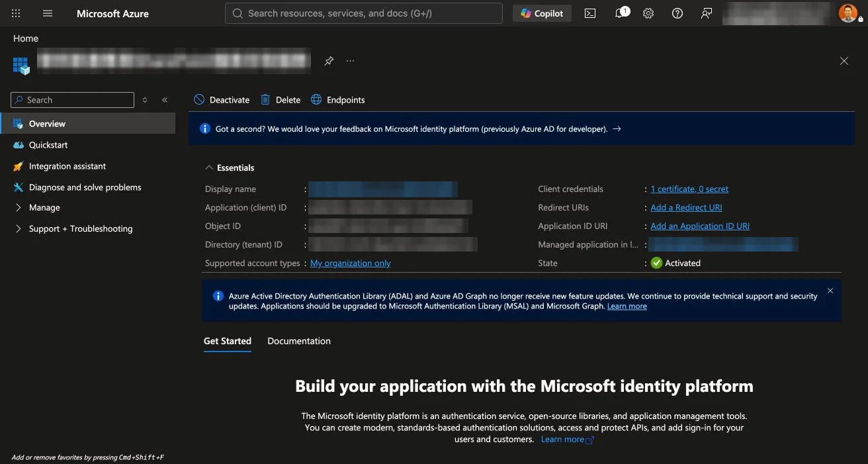Click Learn more in ADAL notice
The width and height of the screenshot is (868, 464).
point(627,306)
